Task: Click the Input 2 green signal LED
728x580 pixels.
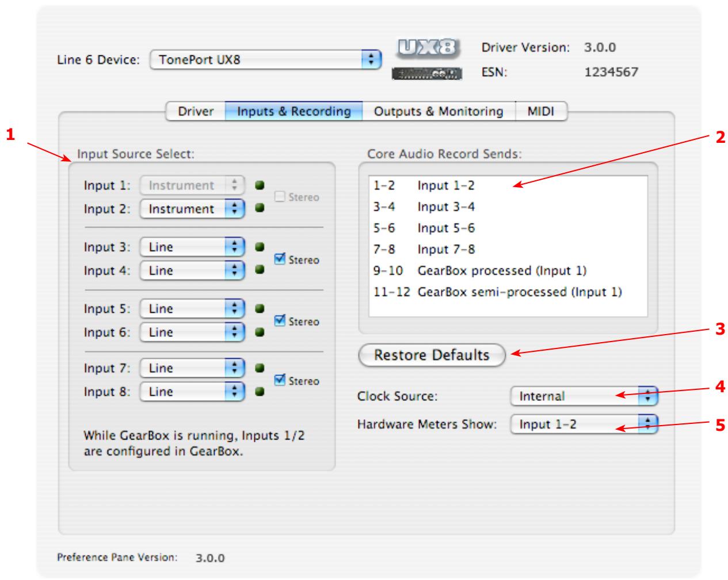Action: 259,209
